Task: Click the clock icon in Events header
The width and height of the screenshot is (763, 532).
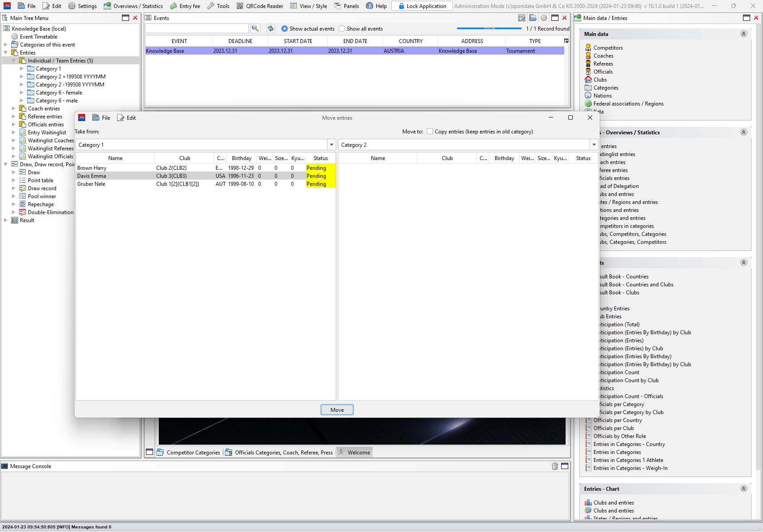Action: (544, 18)
